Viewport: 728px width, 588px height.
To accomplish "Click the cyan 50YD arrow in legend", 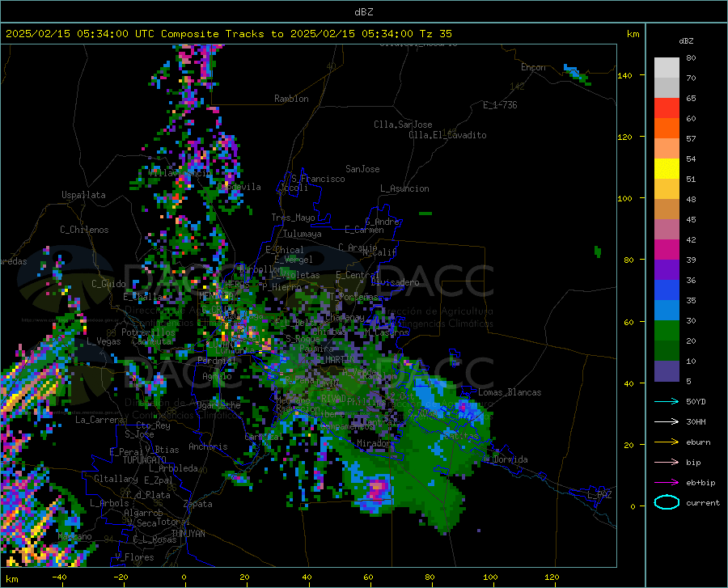I will tap(667, 401).
